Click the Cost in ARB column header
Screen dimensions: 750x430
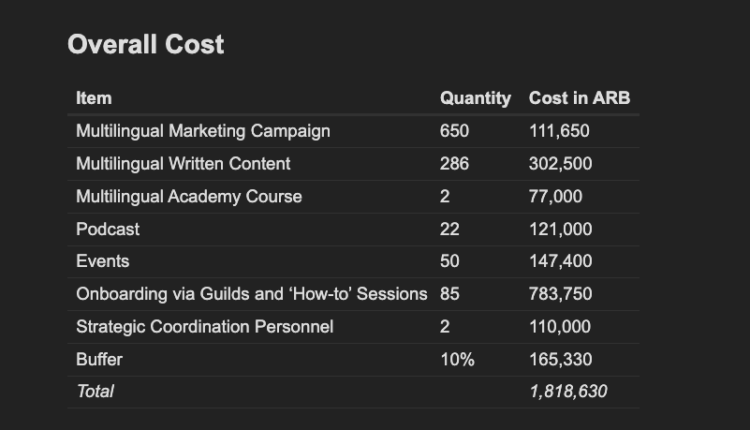[x=579, y=98]
